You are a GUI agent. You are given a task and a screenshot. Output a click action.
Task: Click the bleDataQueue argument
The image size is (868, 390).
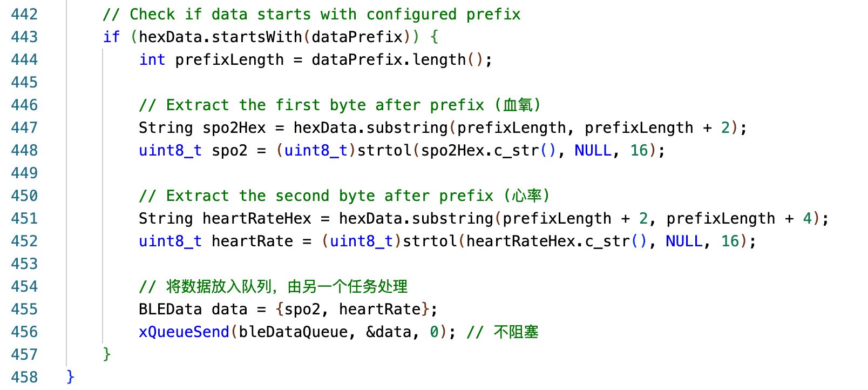click(293, 332)
